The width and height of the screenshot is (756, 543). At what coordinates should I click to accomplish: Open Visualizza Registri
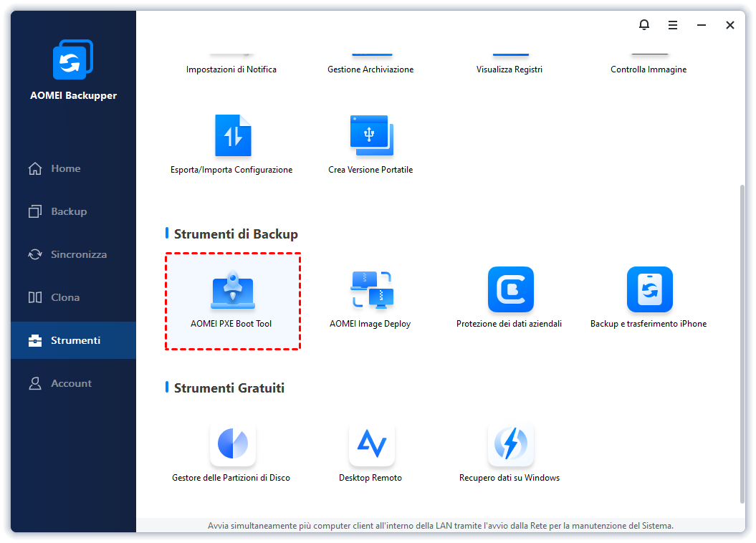[x=509, y=69]
